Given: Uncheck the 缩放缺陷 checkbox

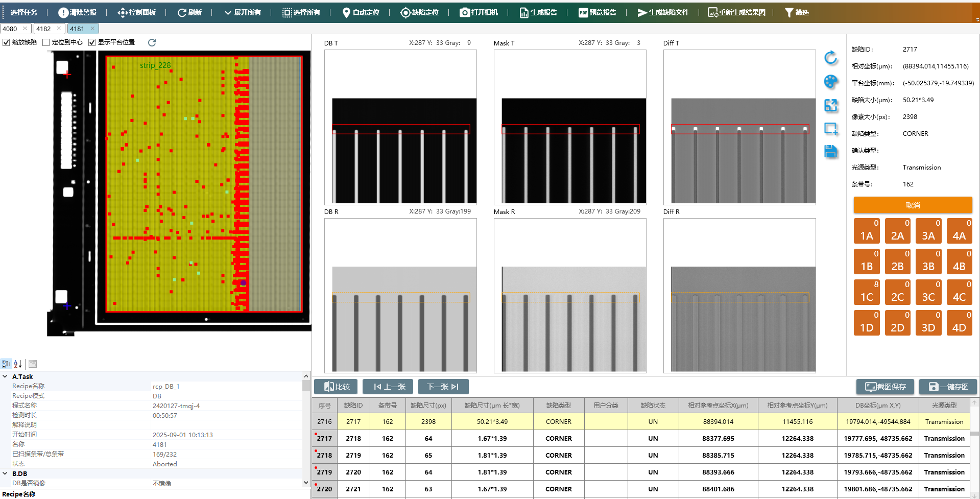Looking at the screenshot, I should (6, 42).
